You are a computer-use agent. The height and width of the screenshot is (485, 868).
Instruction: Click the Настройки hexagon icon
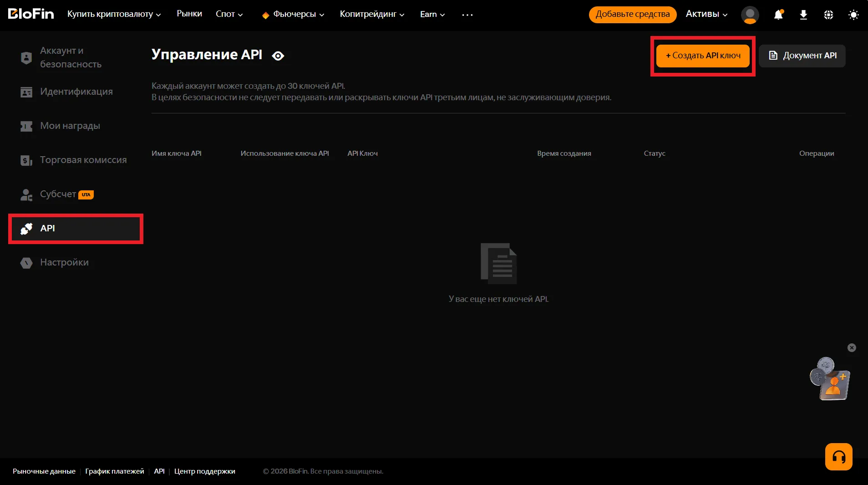(26, 263)
